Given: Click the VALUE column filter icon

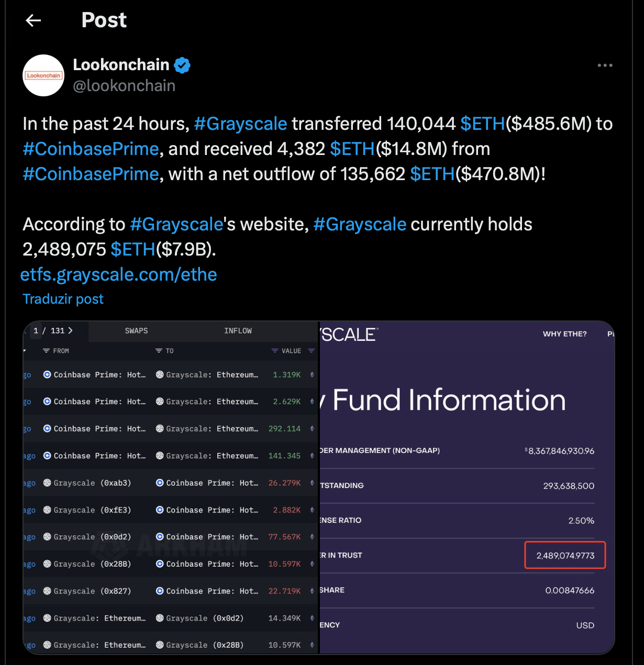Looking at the screenshot, I should coord(275,351).
